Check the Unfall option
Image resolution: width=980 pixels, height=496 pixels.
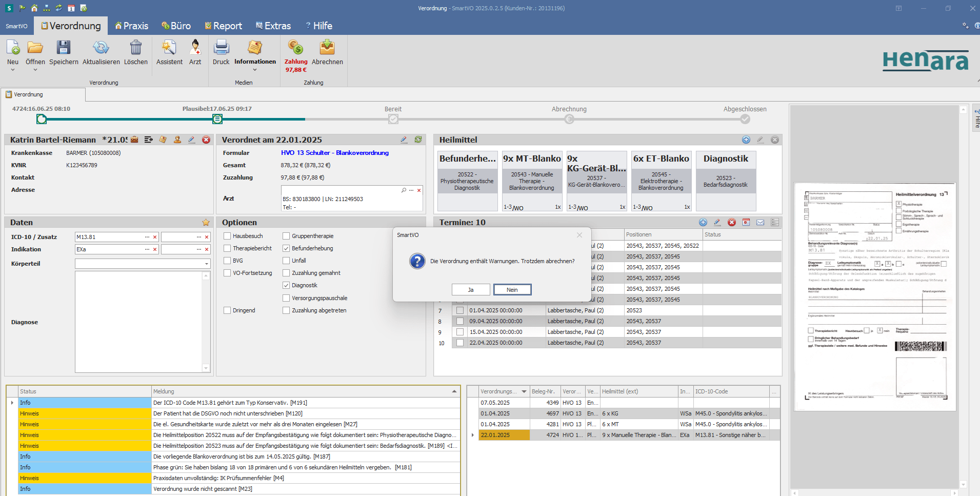(286, 261)
